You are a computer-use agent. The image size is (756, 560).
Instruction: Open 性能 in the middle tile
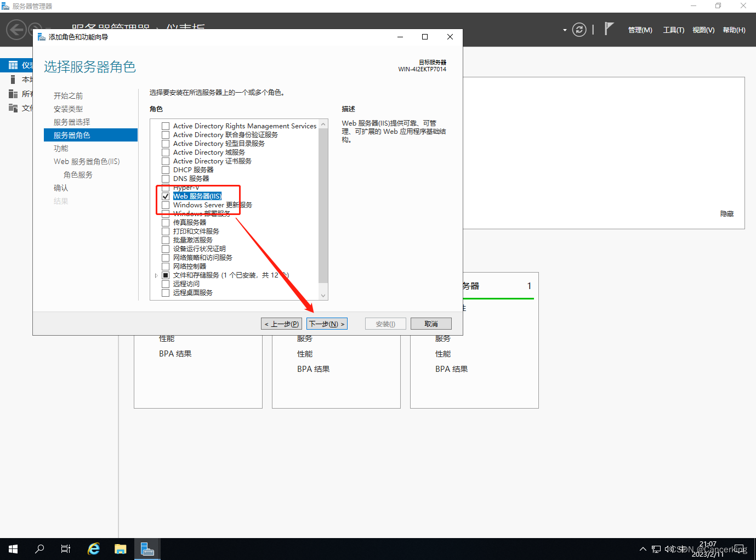(x=305, y=354)
